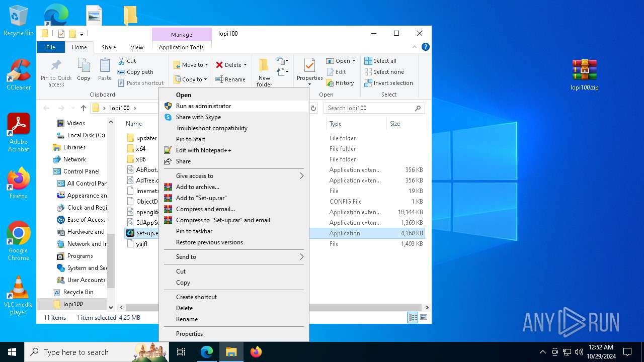
Task: Open Properties from the context menu
Action: pos(233,334)
